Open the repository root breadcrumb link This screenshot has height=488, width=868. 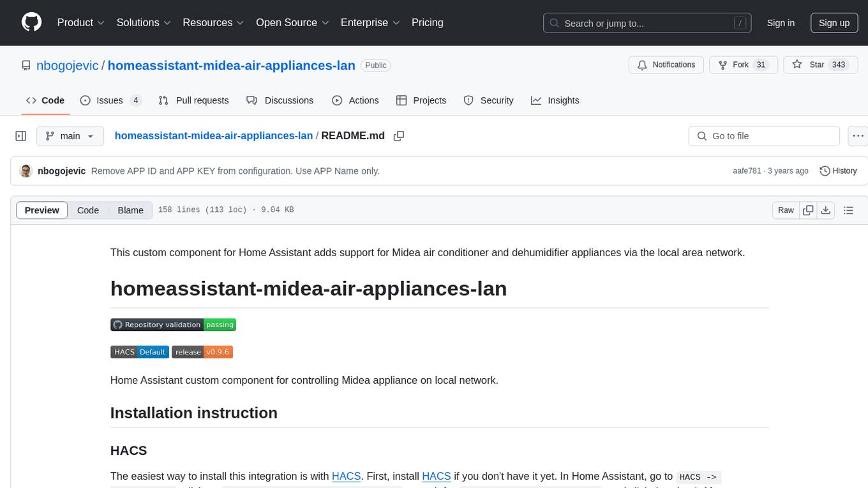pos(214,135)
